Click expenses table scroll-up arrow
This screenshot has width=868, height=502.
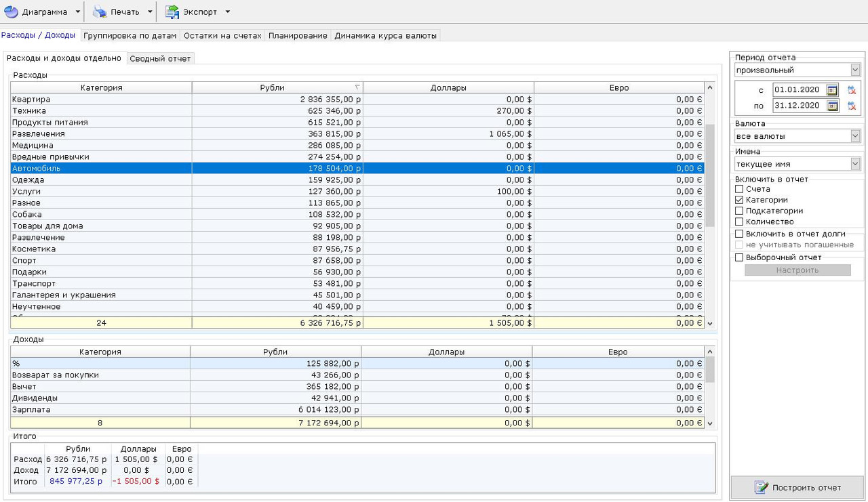point(710,87)
